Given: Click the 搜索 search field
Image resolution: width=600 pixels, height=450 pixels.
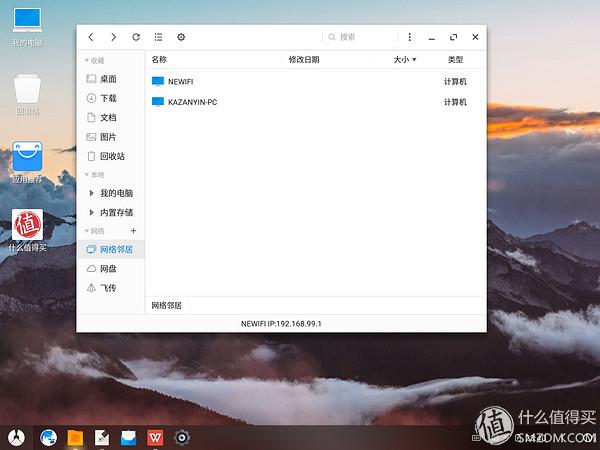Looking at the screenshot, I should coord(360,37).
